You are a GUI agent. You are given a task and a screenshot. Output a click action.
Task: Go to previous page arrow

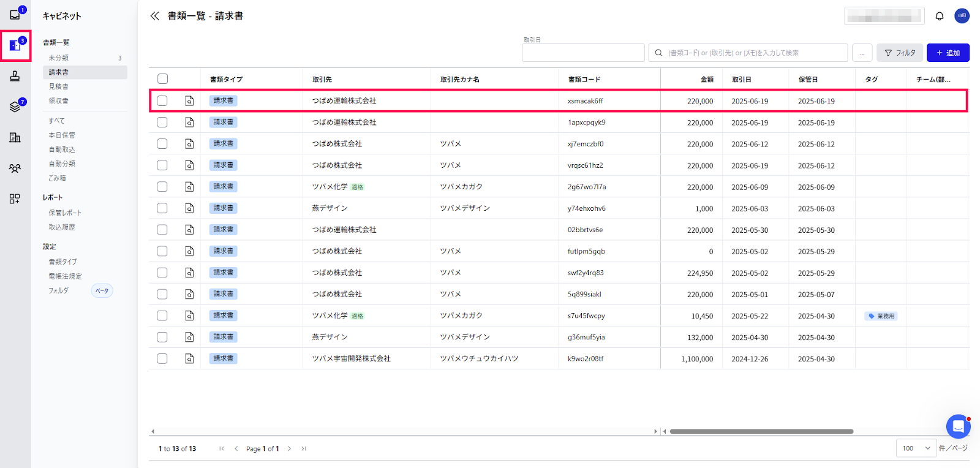coord(236,449)
